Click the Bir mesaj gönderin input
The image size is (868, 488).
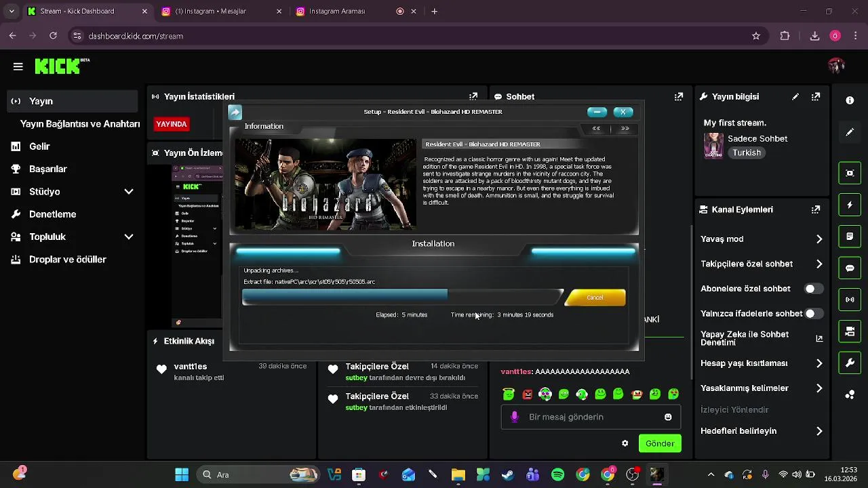[591, 417]
